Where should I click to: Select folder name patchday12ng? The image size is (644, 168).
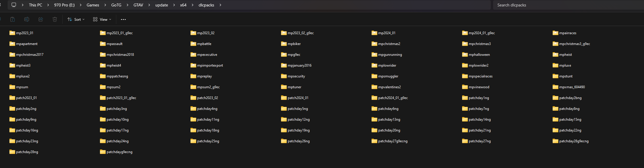pos(299,119)
